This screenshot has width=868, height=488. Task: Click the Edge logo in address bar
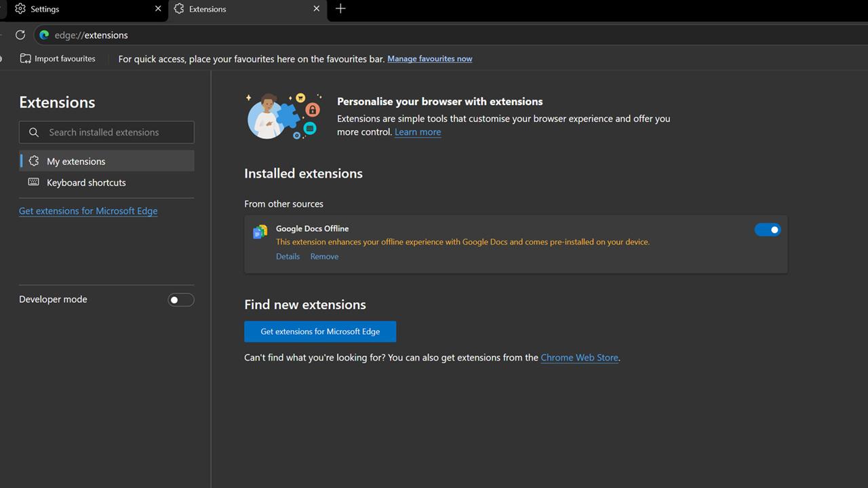pyautogui.click(x=44, y=35)
